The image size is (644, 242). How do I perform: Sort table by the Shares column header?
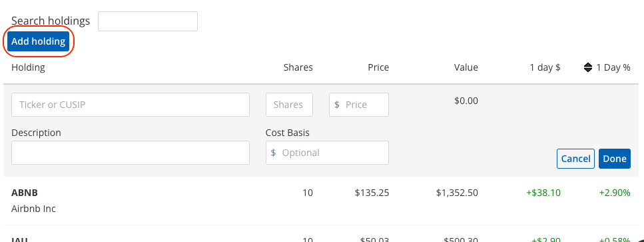298,67
